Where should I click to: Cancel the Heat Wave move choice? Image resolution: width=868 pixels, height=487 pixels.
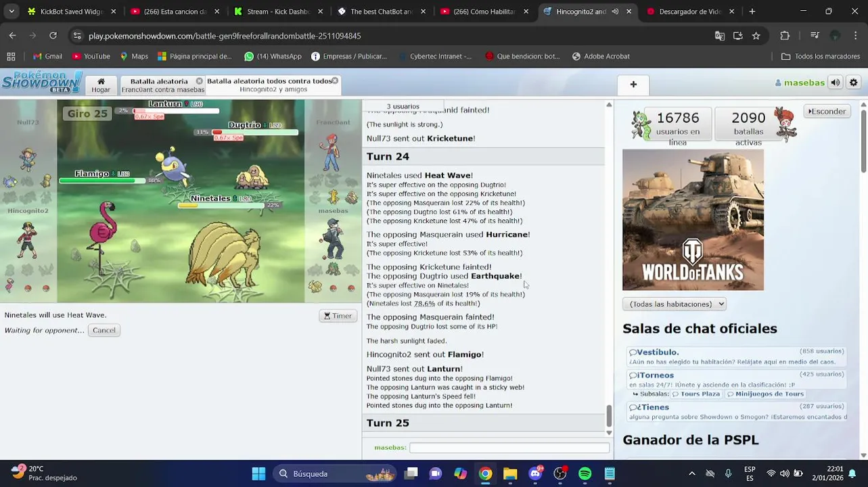(104, 330)
